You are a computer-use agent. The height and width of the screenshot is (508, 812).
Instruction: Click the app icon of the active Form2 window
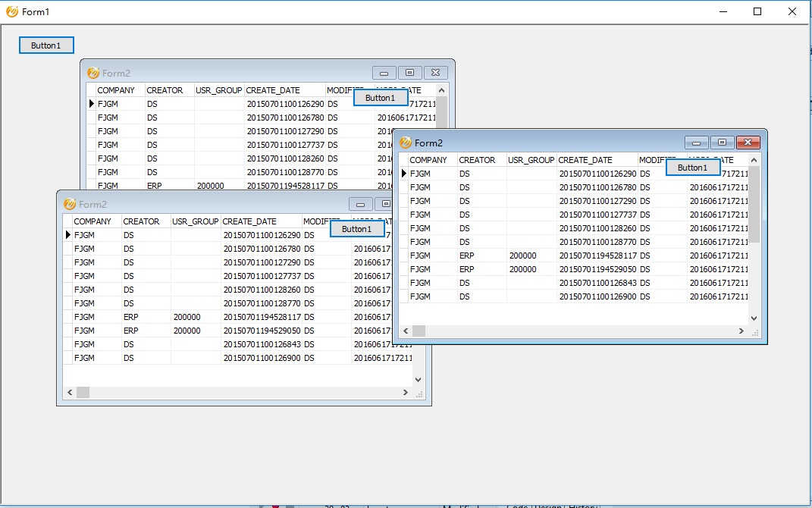[x=406, y=143]
